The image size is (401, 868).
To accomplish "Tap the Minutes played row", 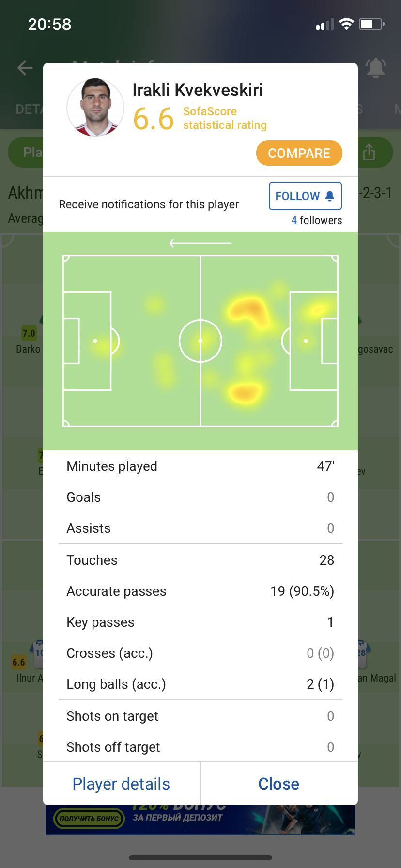I will point(200,466).
